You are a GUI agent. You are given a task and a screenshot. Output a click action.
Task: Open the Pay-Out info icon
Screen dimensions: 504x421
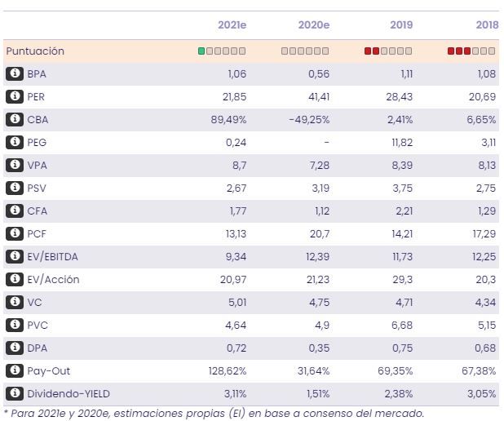click(14, 370)
